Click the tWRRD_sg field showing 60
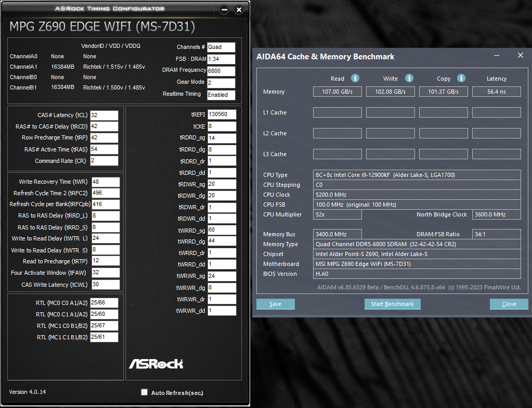This screenshot has height=408, width=532. (222, 230)
